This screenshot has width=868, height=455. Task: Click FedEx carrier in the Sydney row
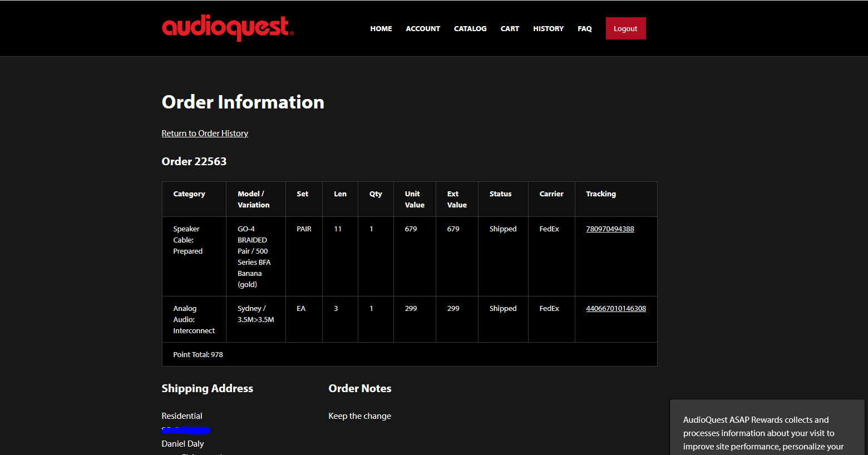[x=549, y=309]
